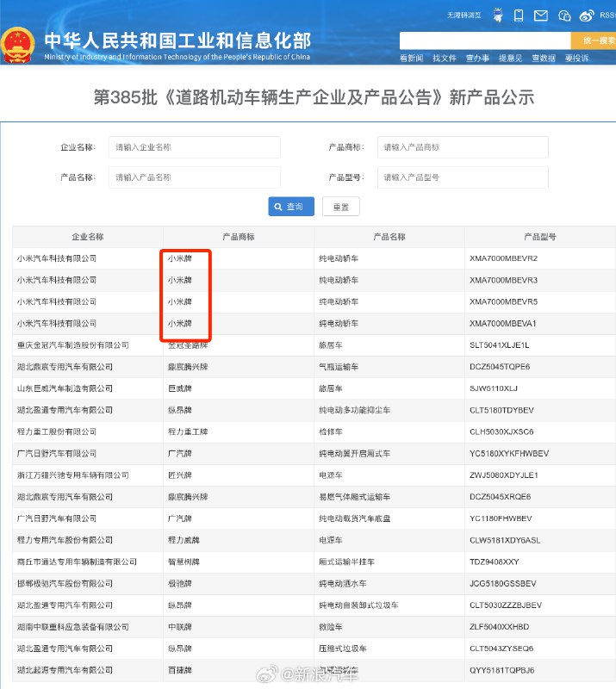Open the WeChat icon in header
Viewport: 616px width, 689px height.
564,16
